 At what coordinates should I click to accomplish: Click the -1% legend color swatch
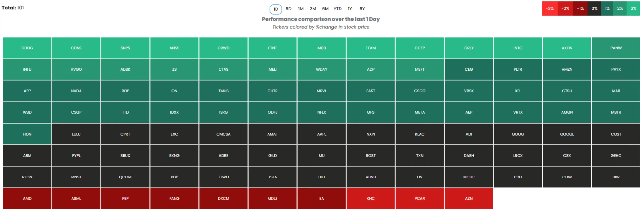coord(580,8)
